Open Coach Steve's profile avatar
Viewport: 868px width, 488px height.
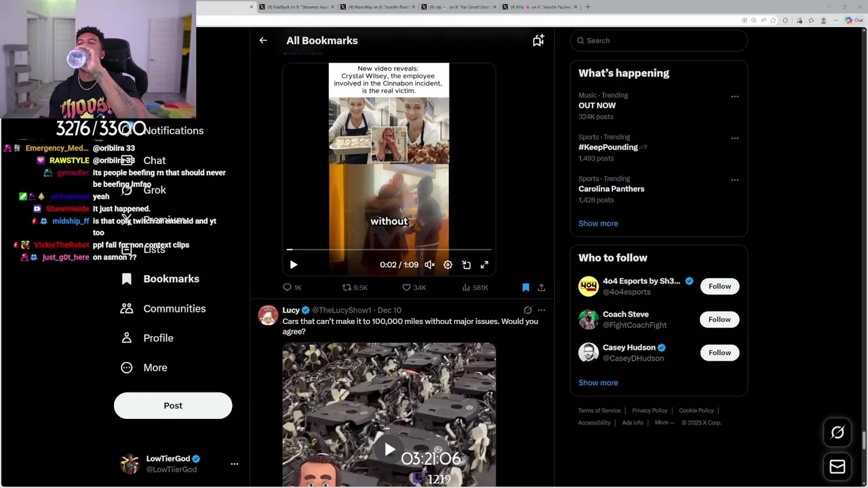coord(589,319)
